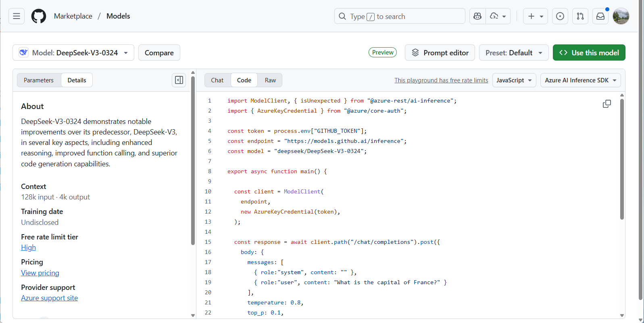
Task: Open the JavaScript language dropdown
Action: pyautogui.click(x=514, y=80)
